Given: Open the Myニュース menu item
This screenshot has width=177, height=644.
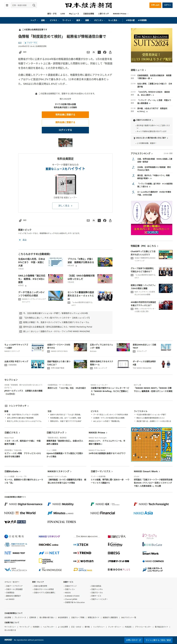Looking at the screenshot, I should (x=74, y=14).
